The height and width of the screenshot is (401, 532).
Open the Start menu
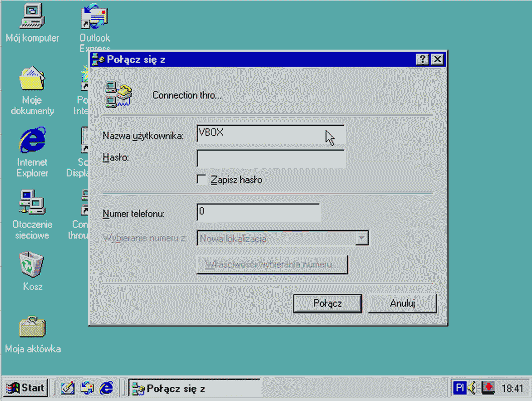[26, 388]
